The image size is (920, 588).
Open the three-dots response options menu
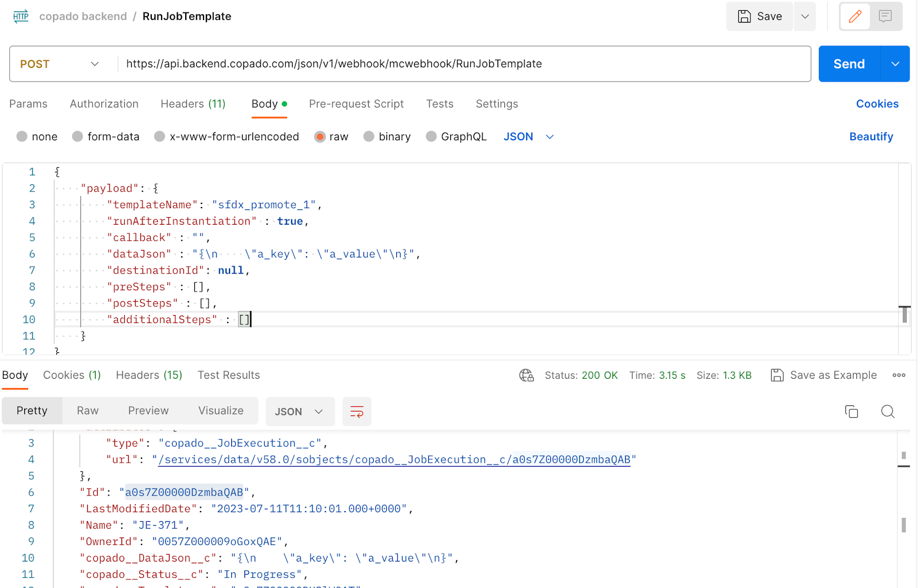point(899,375)
